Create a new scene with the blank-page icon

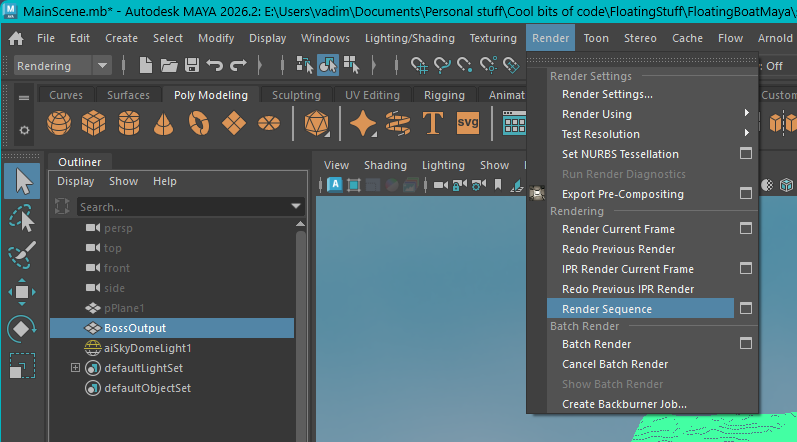click(145, 66)
